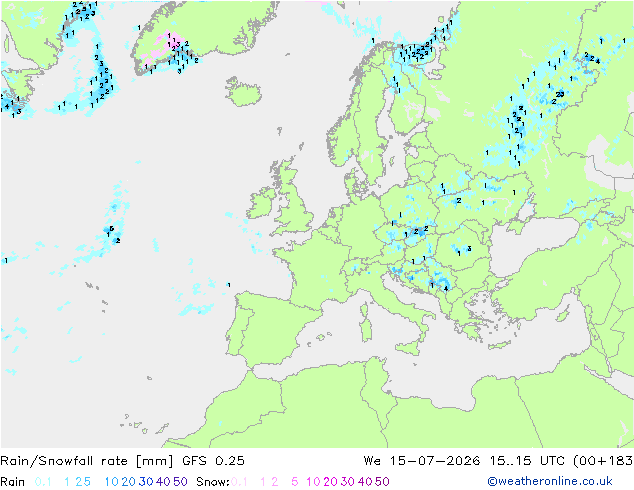Viewport: 634px width, 490px height.
Task: Select the snow legend value 10
Action: pyautogui.click(x=313, y=482)
